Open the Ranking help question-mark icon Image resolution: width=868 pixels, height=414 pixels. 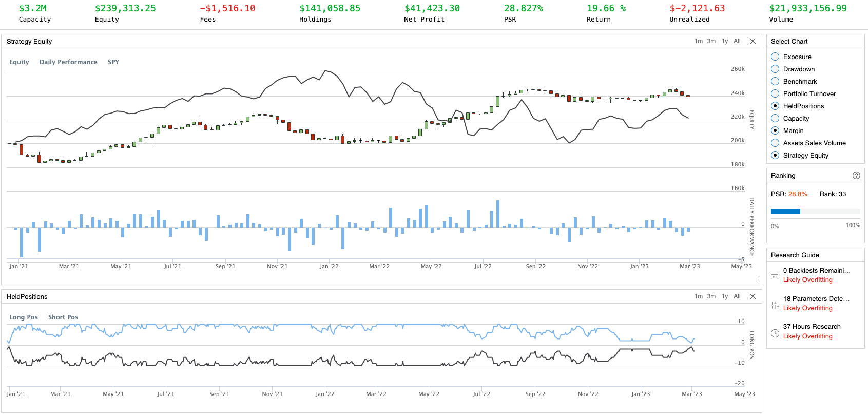click(856, 175)
